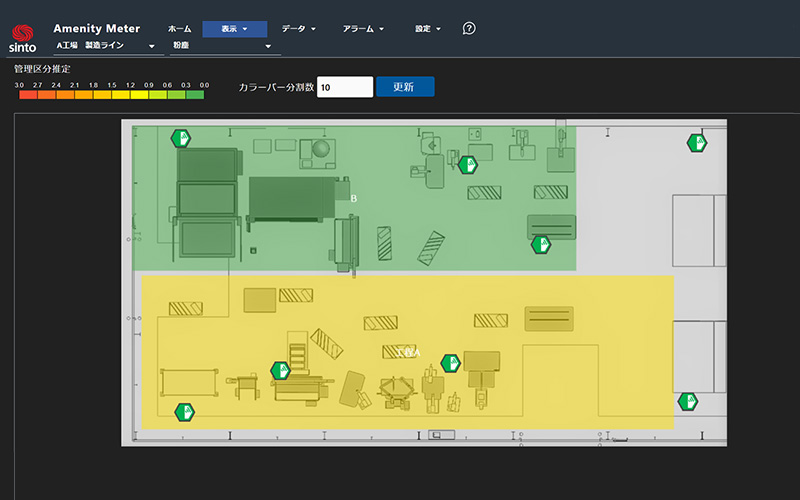Click the 工程A zone label

pyautogui.click(x=408, y=353)
